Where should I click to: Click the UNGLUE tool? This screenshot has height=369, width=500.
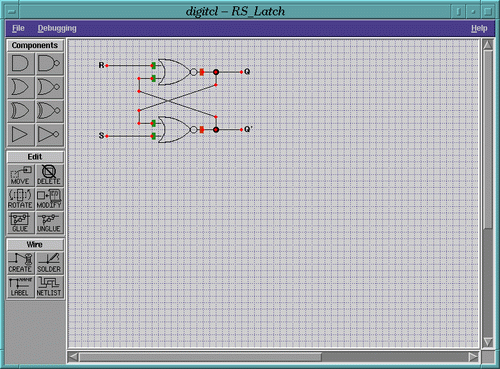coord(49,222)
